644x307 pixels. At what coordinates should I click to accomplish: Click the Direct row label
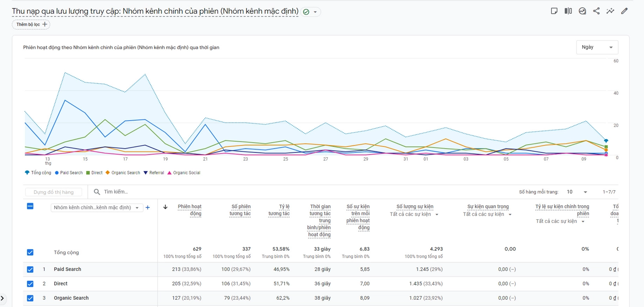pos(61,283)
